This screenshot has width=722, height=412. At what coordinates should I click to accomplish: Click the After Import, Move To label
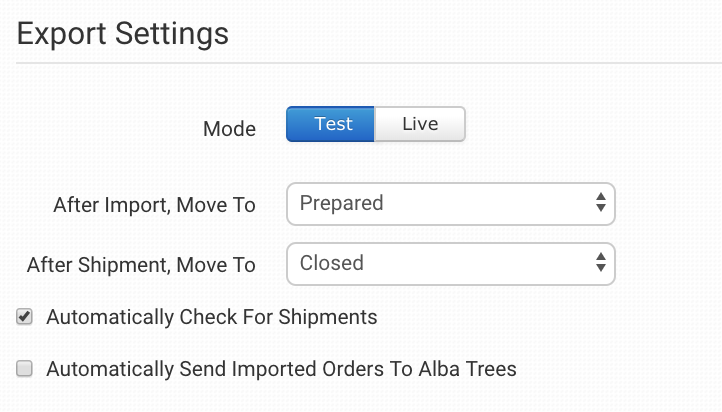pos(154,205)
